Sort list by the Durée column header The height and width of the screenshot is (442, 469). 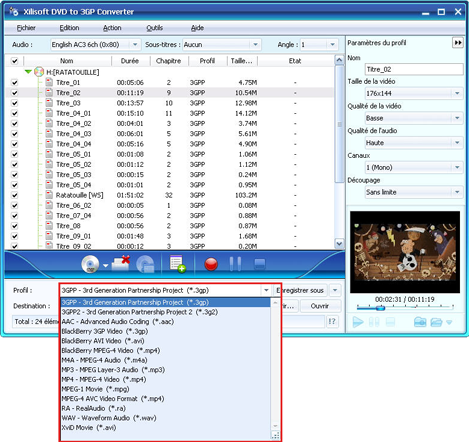click(x=130, y=61)
